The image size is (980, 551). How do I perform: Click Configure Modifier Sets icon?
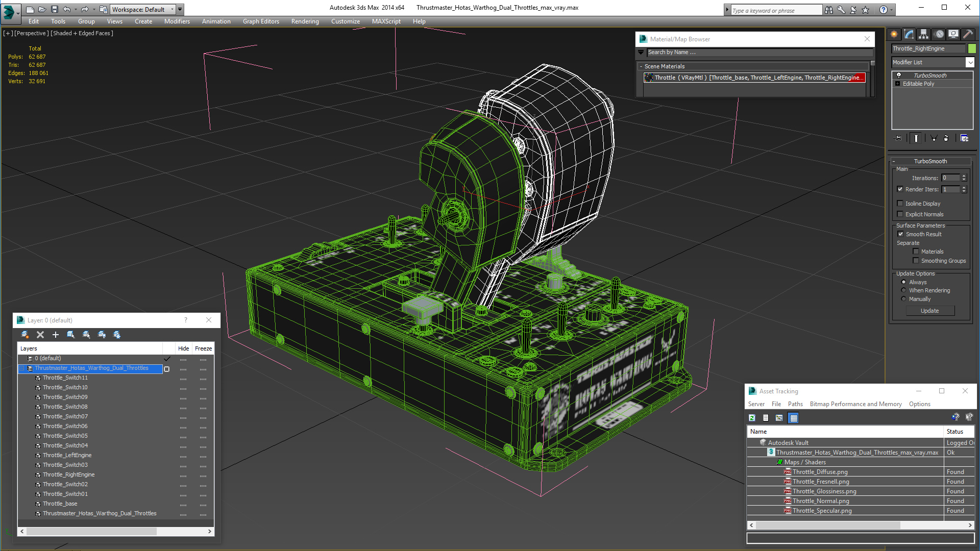(964, 138)
